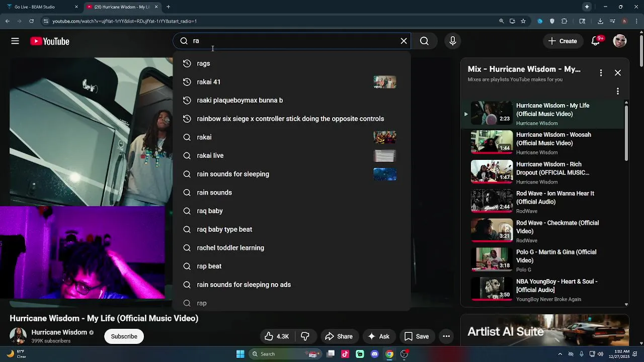
Task: Navigate back in browser history
Action: [x=7, y=21]
